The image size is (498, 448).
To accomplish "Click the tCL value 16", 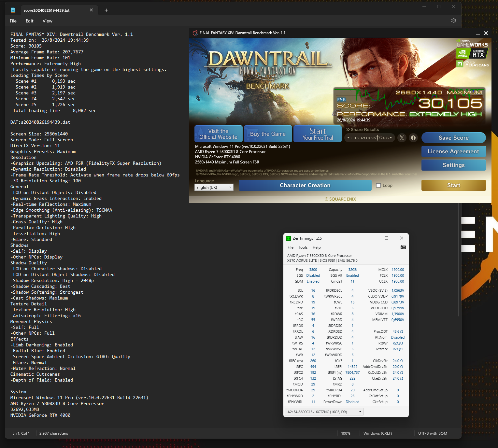I will 313,290.
